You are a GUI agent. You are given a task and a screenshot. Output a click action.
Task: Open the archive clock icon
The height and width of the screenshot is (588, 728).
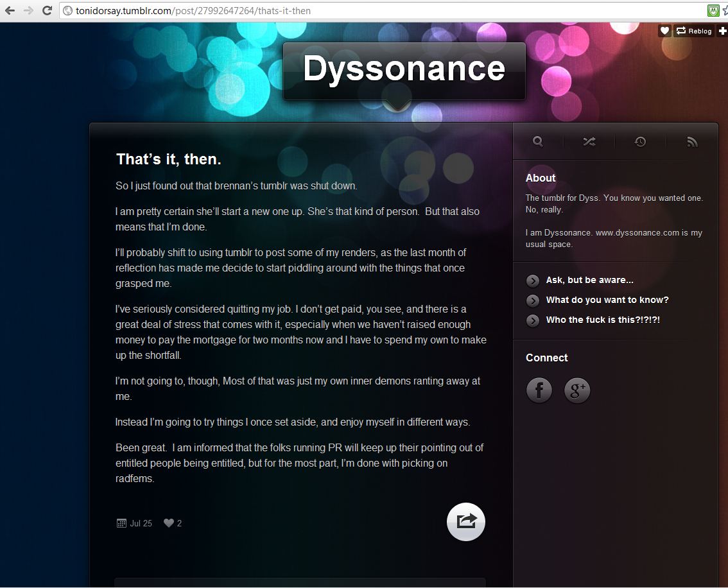(640, 142)
